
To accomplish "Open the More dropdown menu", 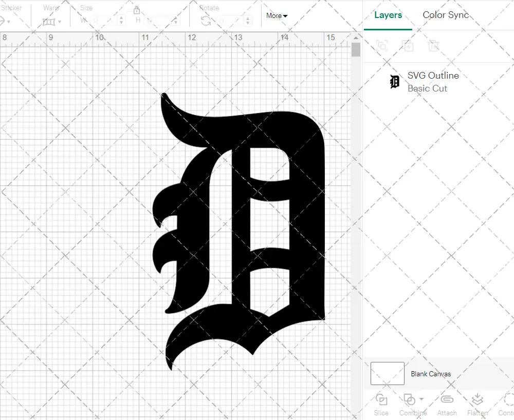I will 277,16.
